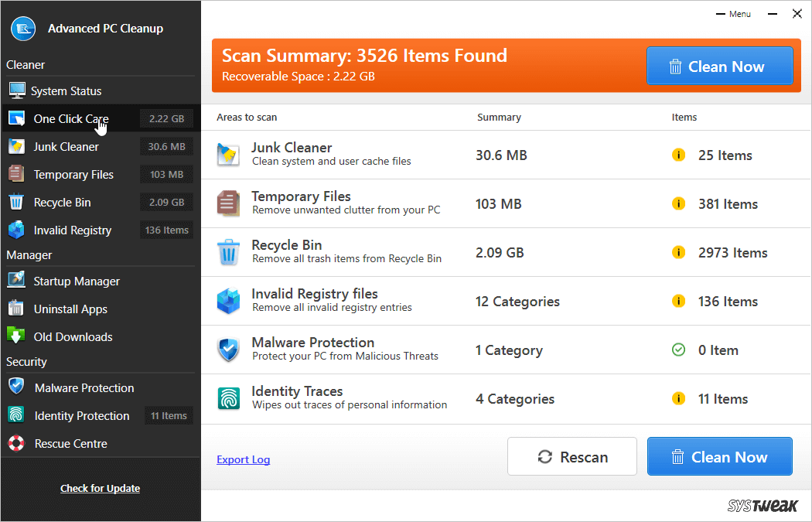Click the Recycle Bin trash icon in sidebar

pyautogui.click(x=15, y=202)
